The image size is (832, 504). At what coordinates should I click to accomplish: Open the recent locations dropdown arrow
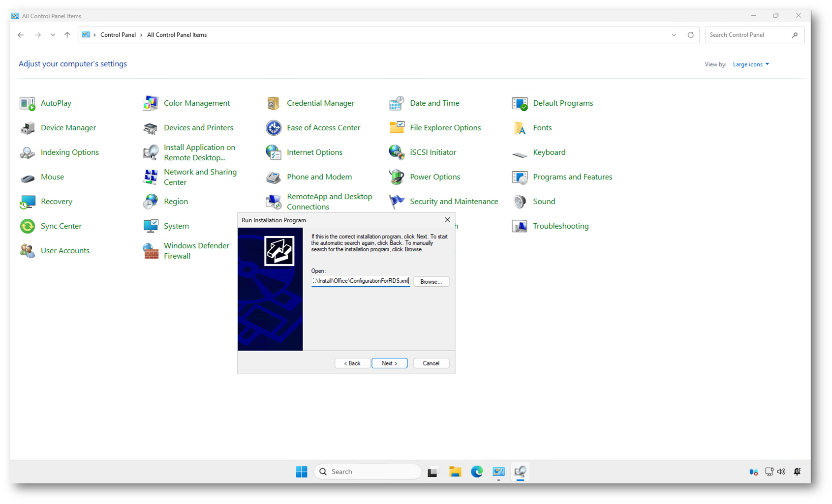coord(53,35)
